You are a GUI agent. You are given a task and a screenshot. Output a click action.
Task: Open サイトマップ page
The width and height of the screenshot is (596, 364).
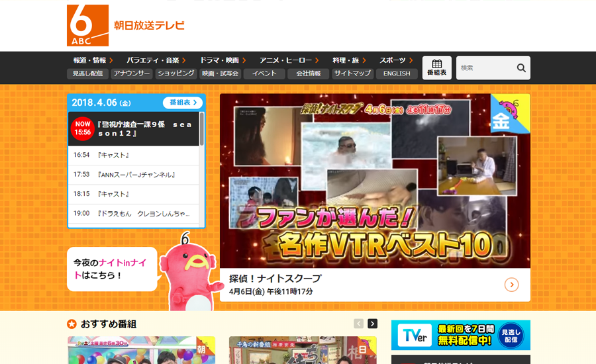pyautogui.click(x=352, y=73)
